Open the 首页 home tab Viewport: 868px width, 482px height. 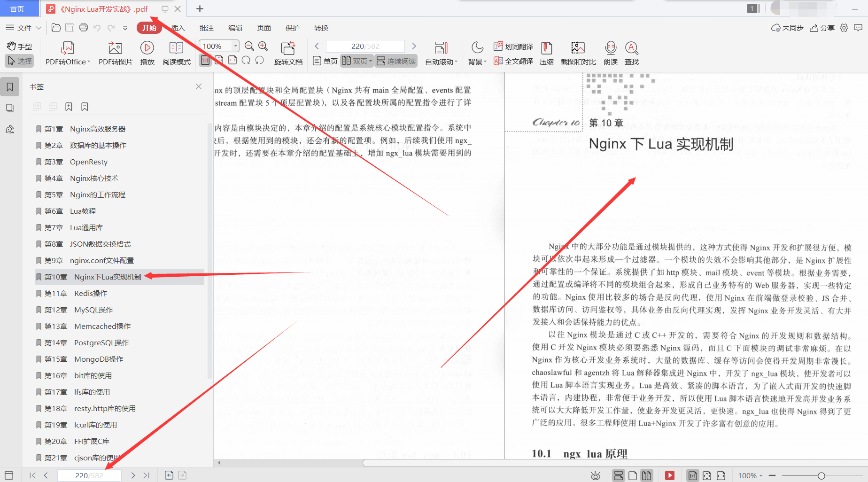pos(18,8)
